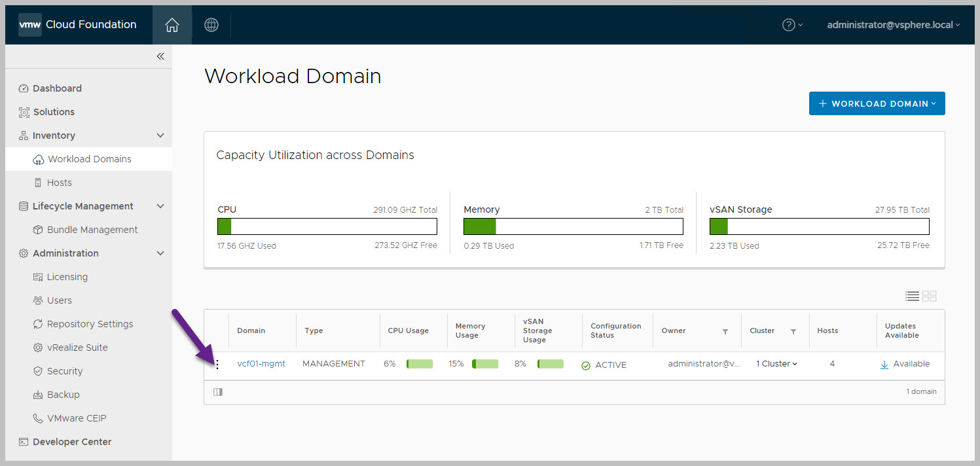Click the CPU capacity utilization bar

point(327,226)
